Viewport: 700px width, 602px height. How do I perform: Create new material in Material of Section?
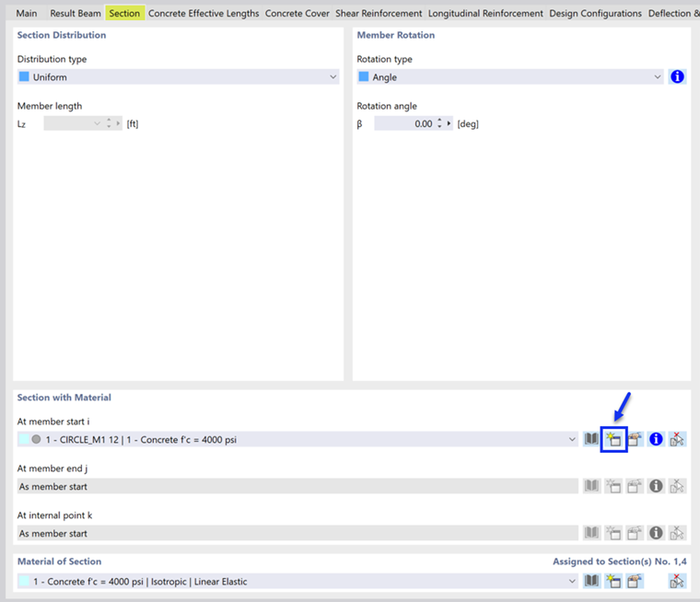(x=613, y=581)
